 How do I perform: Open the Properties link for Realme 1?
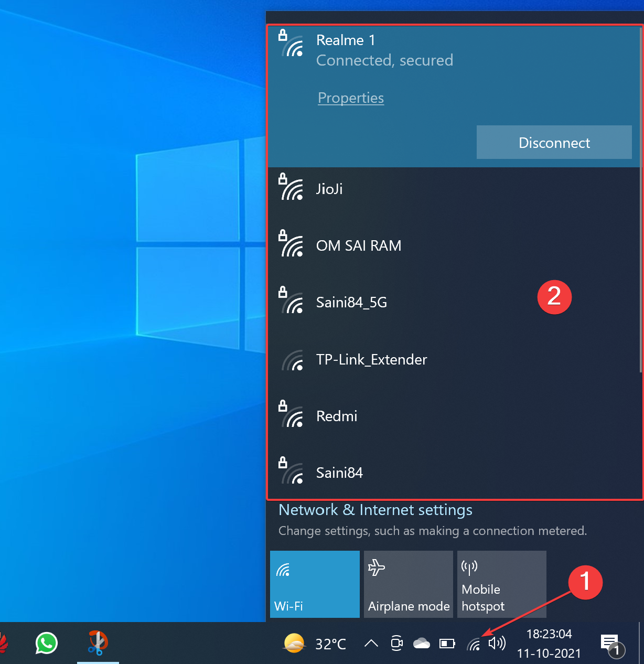(x=351, y=98)
